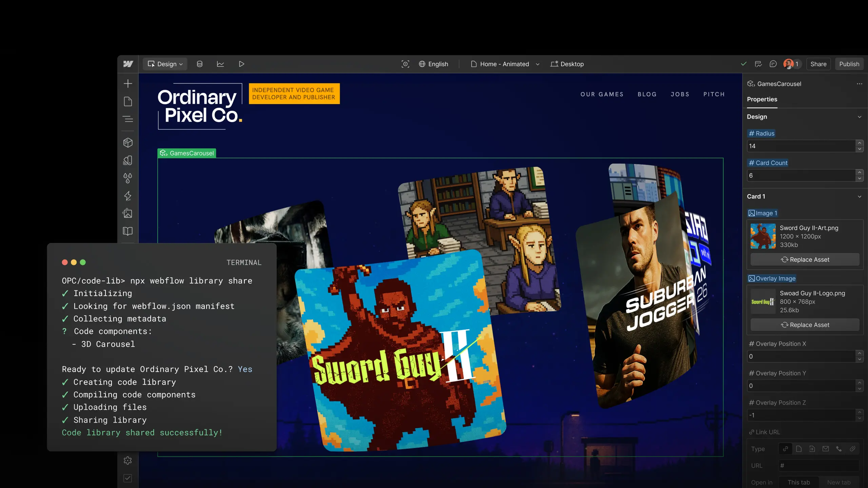Select New tab link option
This screenshot has height=488, width=868.
point(839,482)
